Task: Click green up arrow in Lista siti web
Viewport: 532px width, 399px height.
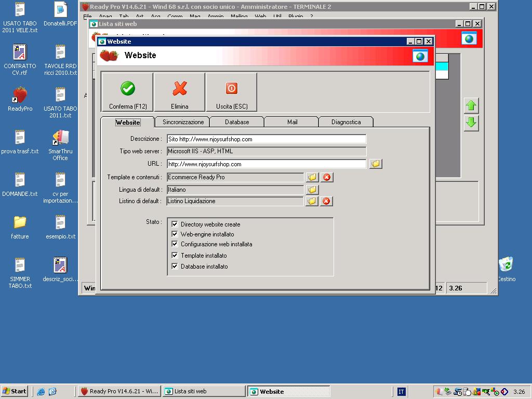Action: click(471, 106)
